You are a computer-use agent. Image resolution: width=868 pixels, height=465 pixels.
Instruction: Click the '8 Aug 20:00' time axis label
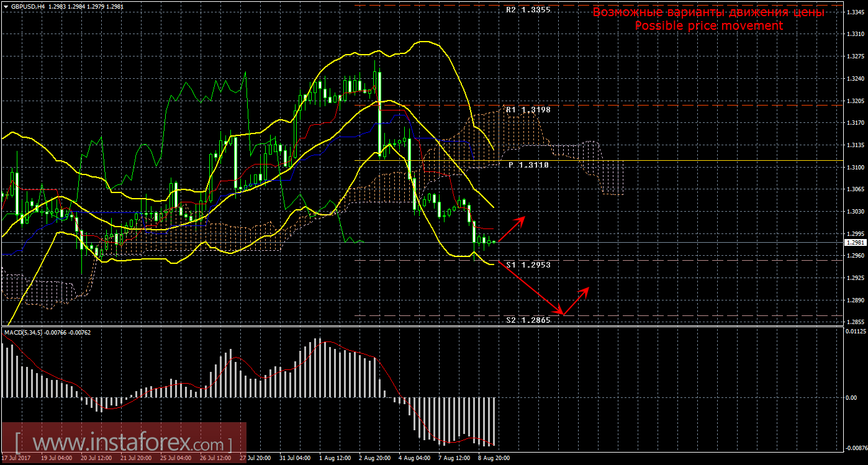tap(493, 458)
